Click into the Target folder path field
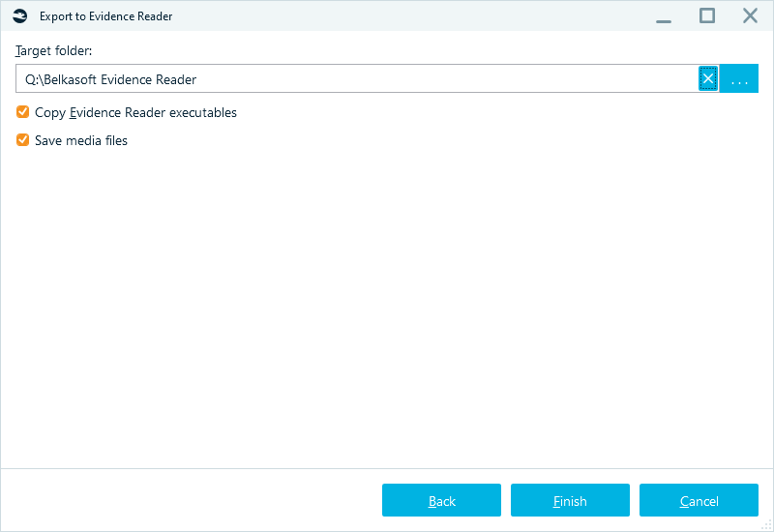The image size is (774, 532). tap(356, 78)
